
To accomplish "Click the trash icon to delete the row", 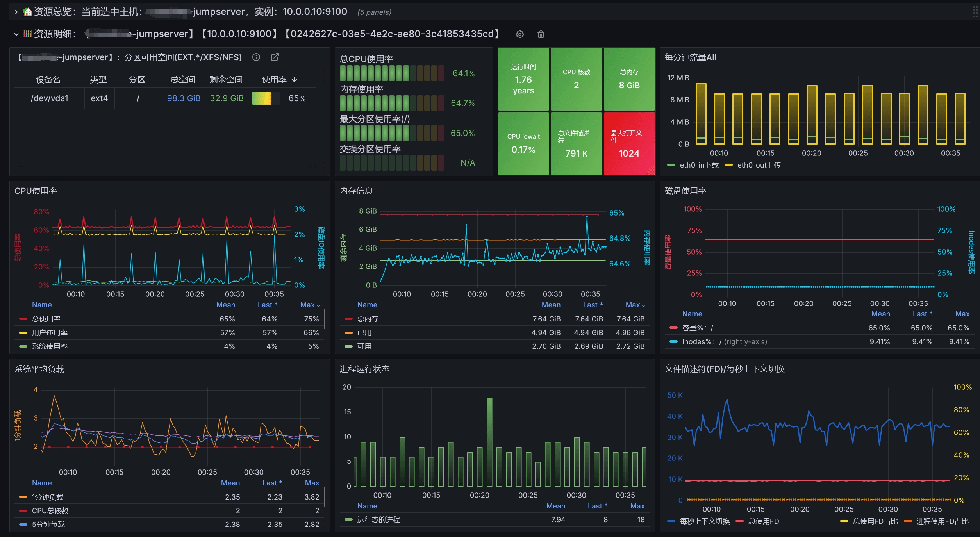I will tap(541, 34).
